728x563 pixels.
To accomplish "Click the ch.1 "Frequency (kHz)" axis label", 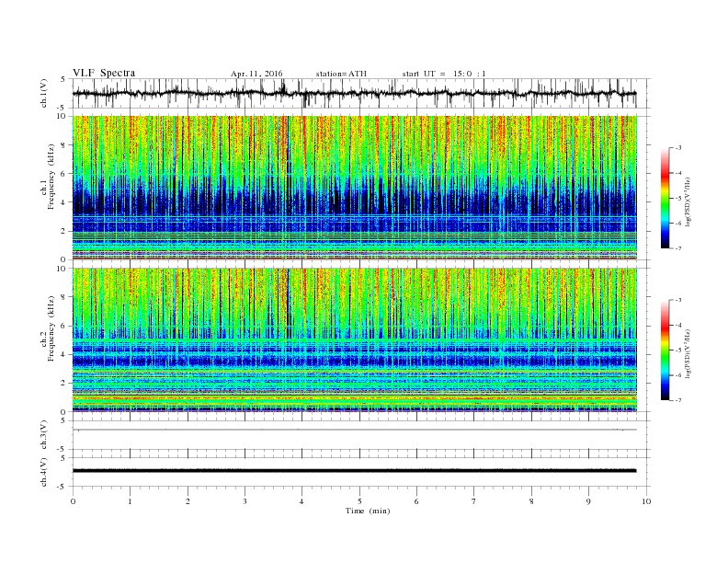I will [51, 177].
